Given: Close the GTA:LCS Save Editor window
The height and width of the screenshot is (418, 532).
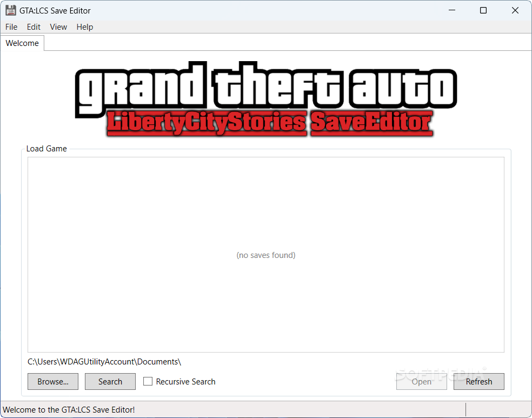Looking at the screenshot, I should [515, 10].
